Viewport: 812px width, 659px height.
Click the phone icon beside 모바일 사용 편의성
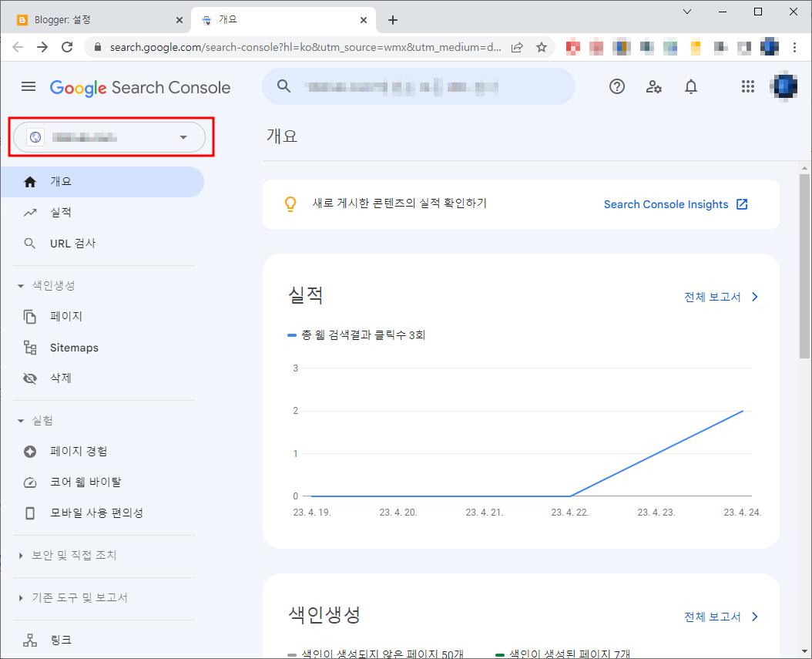30,513
